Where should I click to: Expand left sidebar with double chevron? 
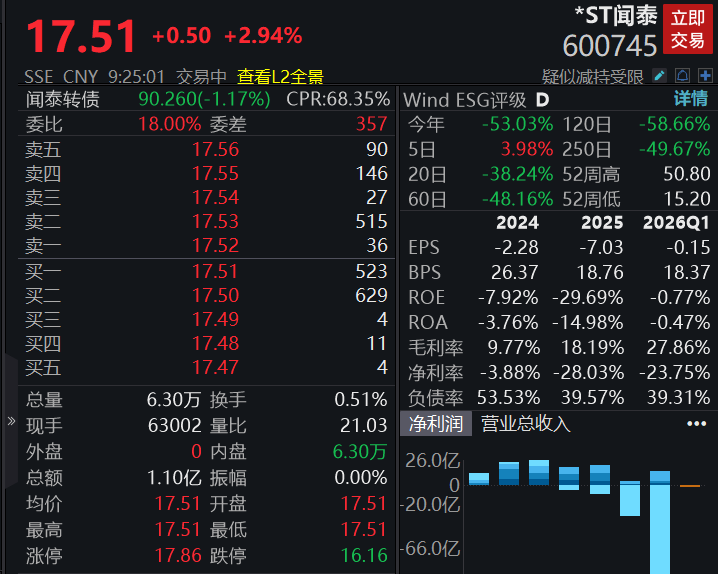[x=11, y=421]
